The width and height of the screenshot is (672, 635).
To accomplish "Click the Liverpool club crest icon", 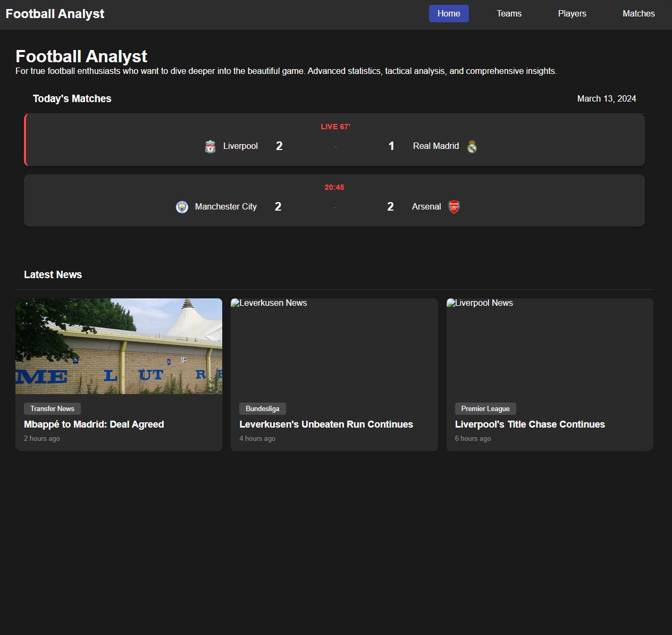I will coord(211,146).
